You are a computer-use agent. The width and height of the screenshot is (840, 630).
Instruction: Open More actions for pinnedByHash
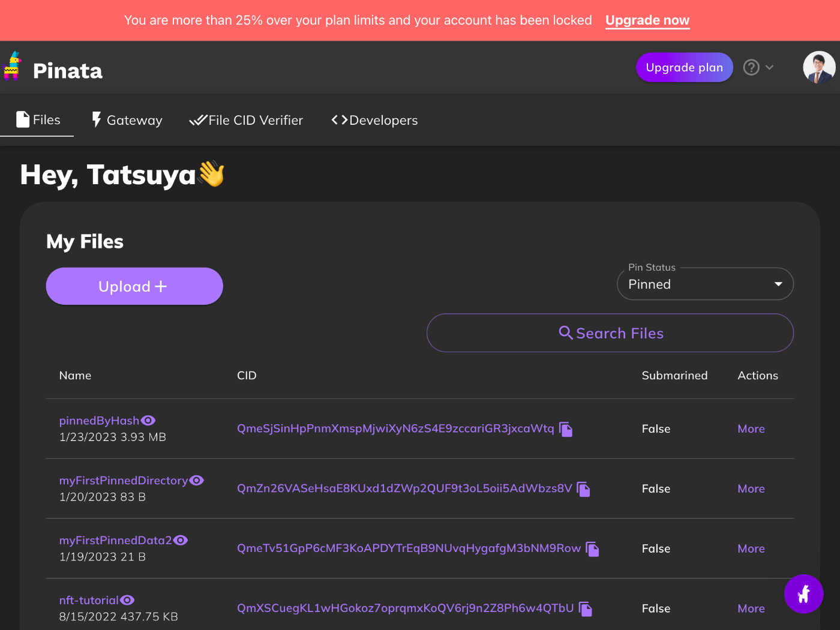click(x=751, y=429)
